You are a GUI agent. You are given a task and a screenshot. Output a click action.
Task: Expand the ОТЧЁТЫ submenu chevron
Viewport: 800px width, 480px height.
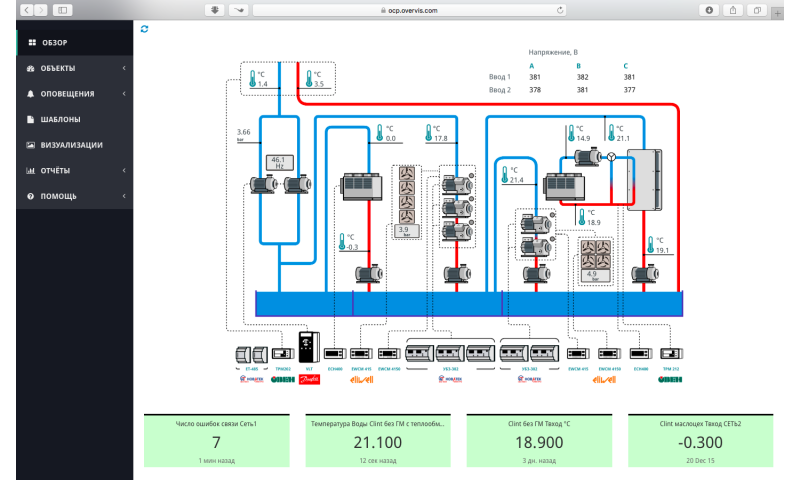click(123, 171)
